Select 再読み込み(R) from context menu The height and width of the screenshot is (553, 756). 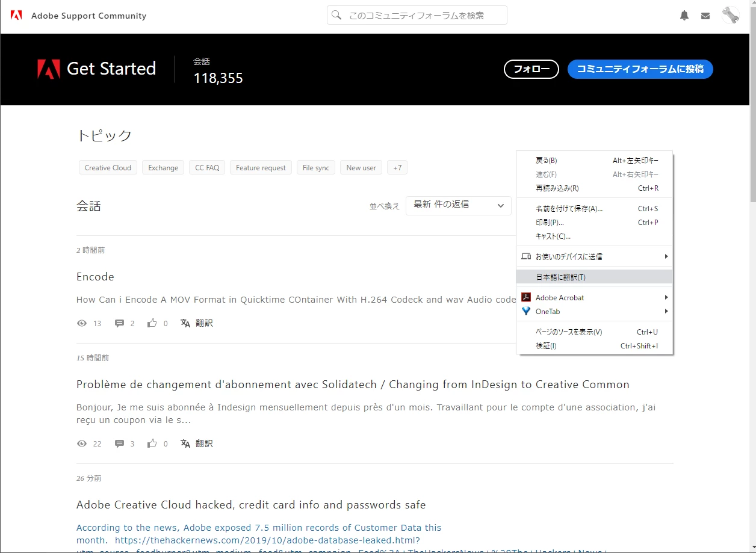click(x=595, y=188)
